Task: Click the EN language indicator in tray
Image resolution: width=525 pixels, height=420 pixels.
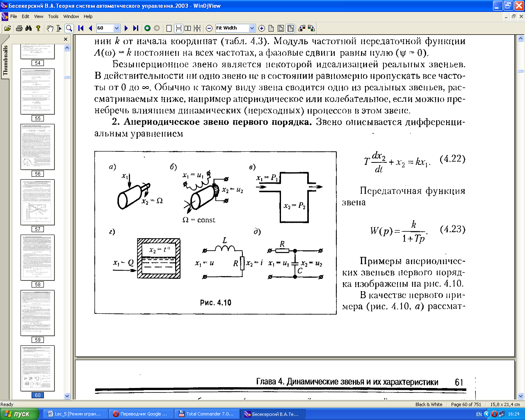Action: 479,414
